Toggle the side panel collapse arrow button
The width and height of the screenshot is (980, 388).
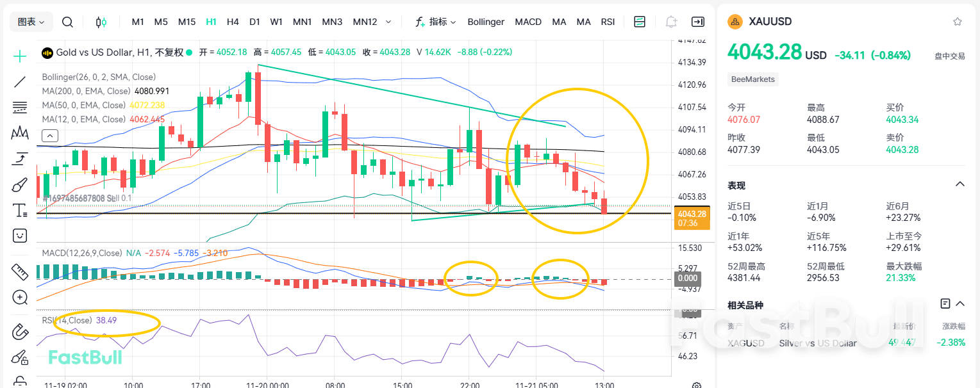[698, 22]
